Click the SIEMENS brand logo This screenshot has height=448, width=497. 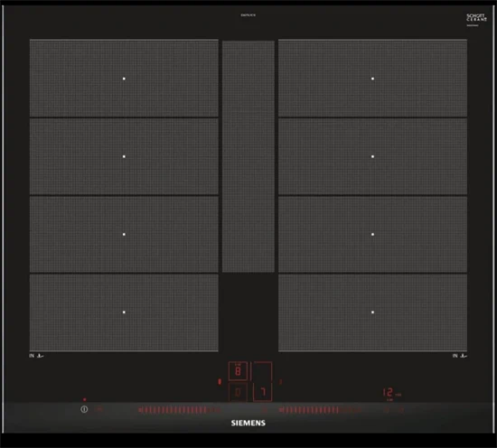point(248,423)
